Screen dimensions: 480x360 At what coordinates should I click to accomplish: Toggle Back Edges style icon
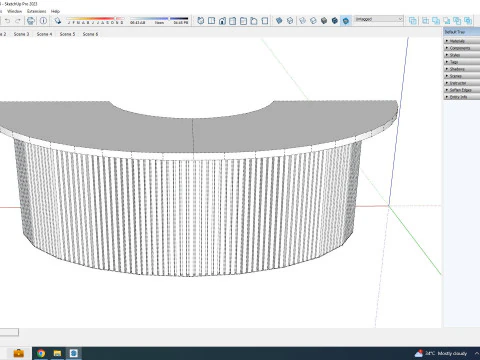(x=290, y=21)
